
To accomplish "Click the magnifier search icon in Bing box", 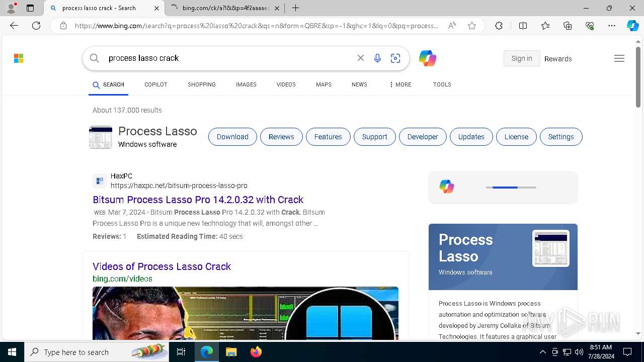I will 94,58.
